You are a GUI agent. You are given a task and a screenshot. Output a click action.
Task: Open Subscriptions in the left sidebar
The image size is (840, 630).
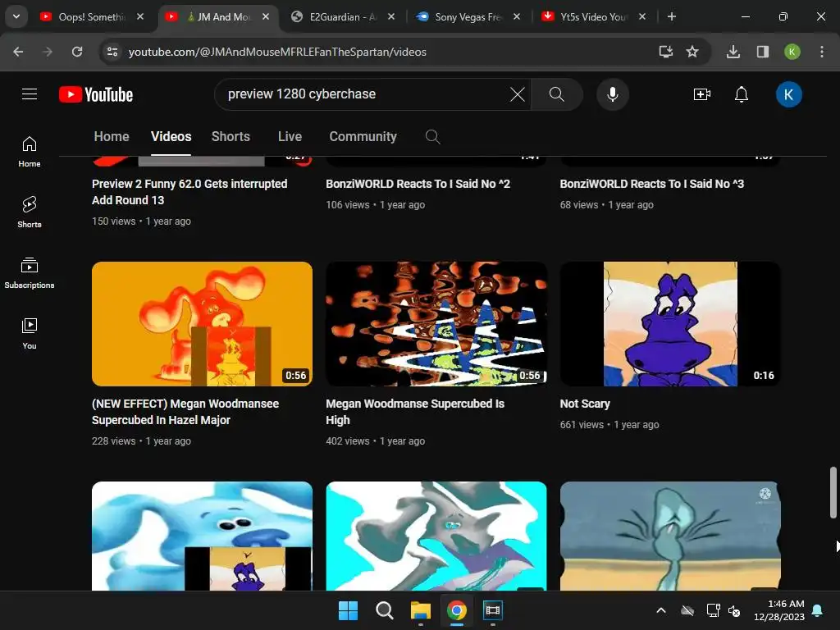30,273
